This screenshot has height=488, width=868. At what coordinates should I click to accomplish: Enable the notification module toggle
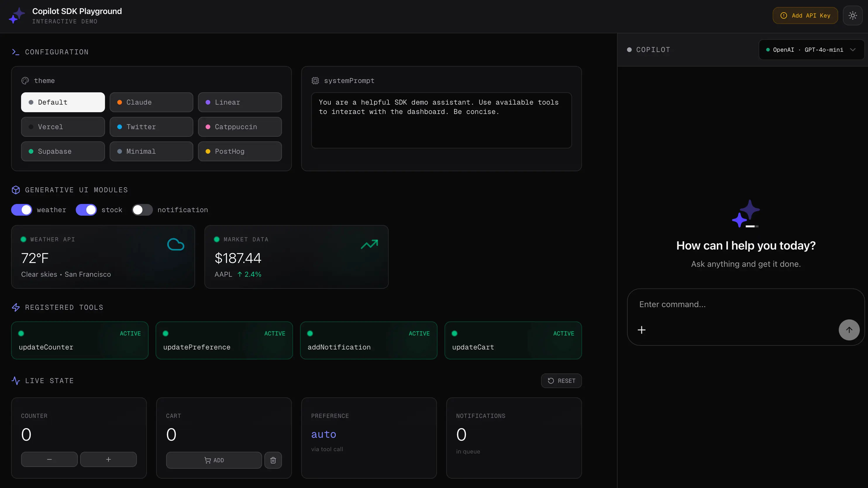142,210
